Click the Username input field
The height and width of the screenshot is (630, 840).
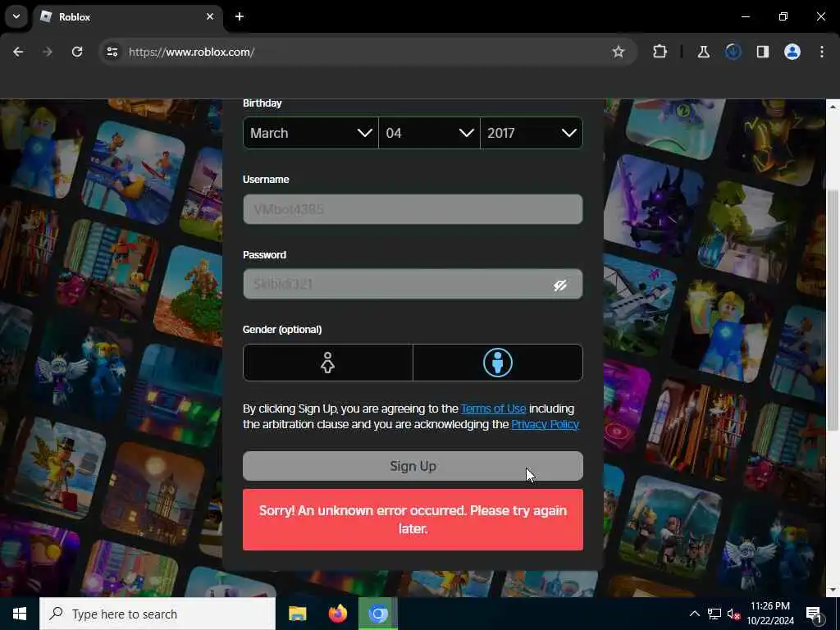coord(413,209)
